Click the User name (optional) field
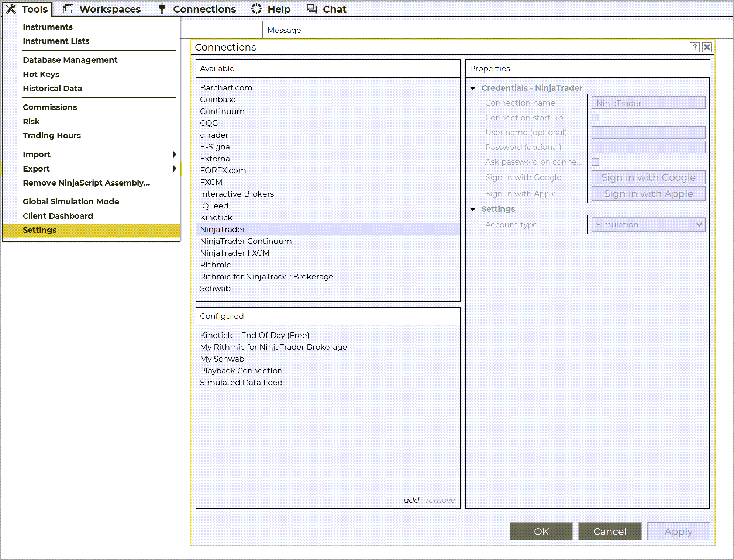 648,132
